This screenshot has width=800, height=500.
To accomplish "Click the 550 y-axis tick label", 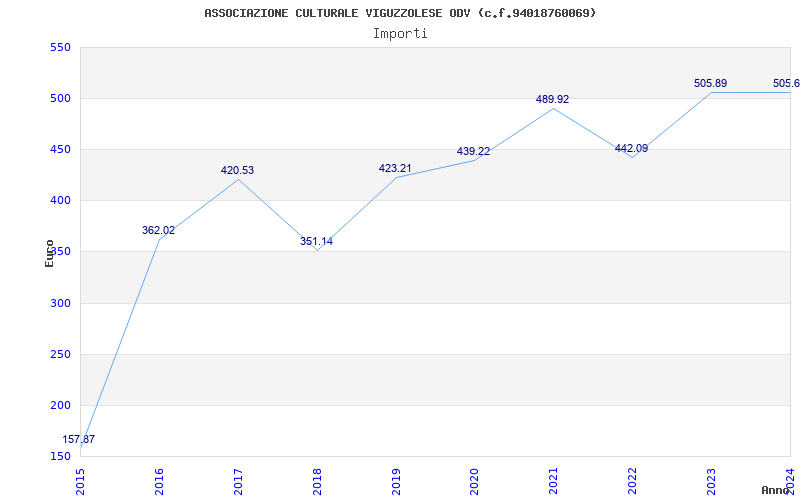I will 60,47.
